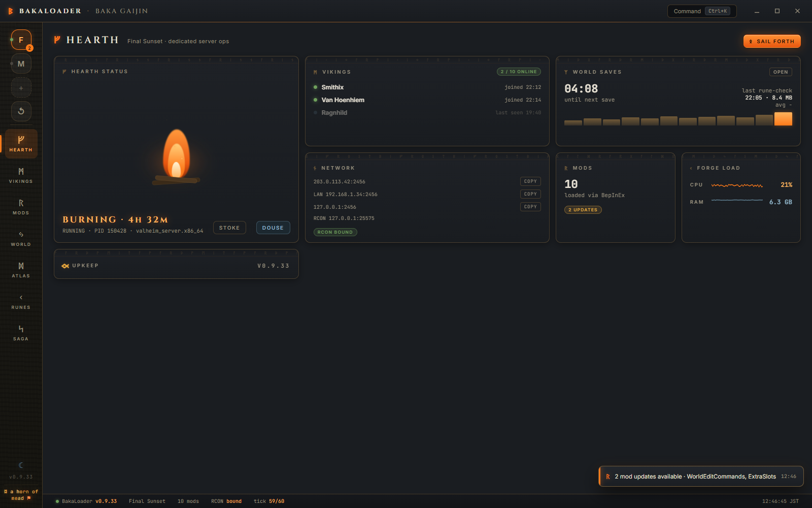Click the 12:46:45 JST clock

(780, 501)
